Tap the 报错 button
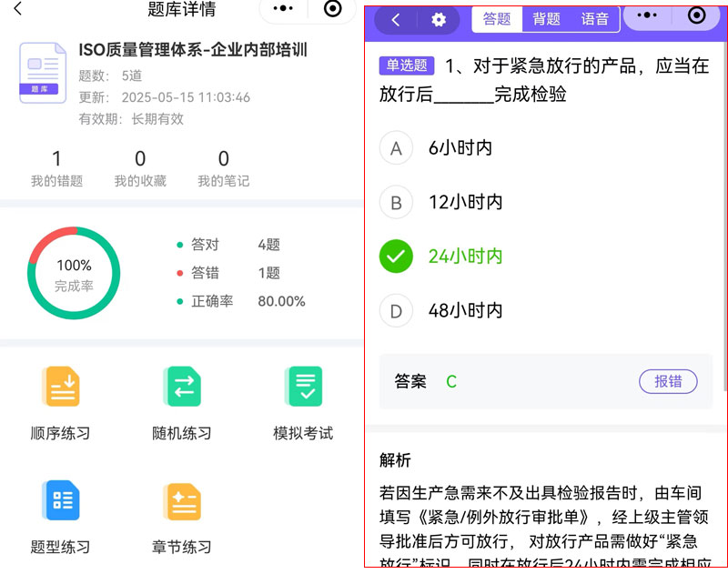 click(668, 381)
